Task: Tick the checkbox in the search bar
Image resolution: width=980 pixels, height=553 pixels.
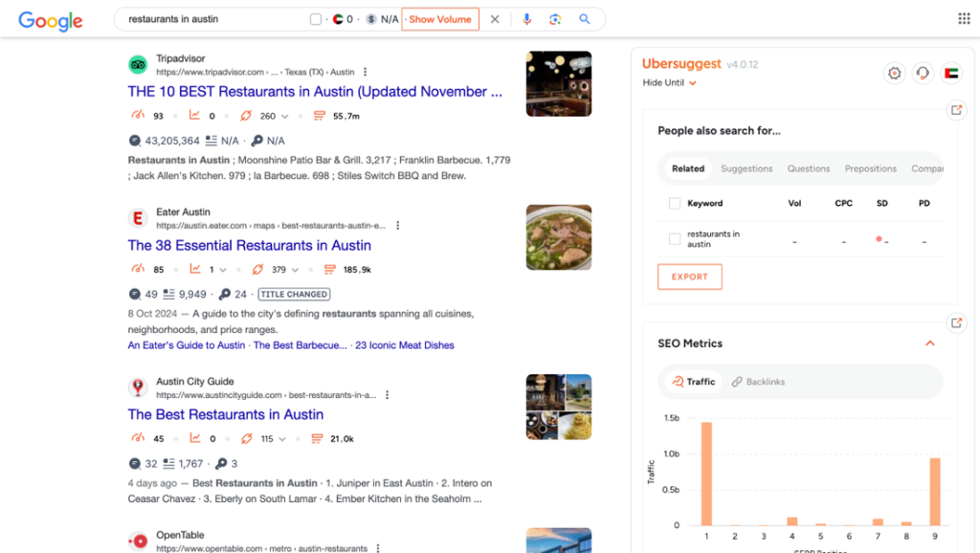Action: point(316,19)
